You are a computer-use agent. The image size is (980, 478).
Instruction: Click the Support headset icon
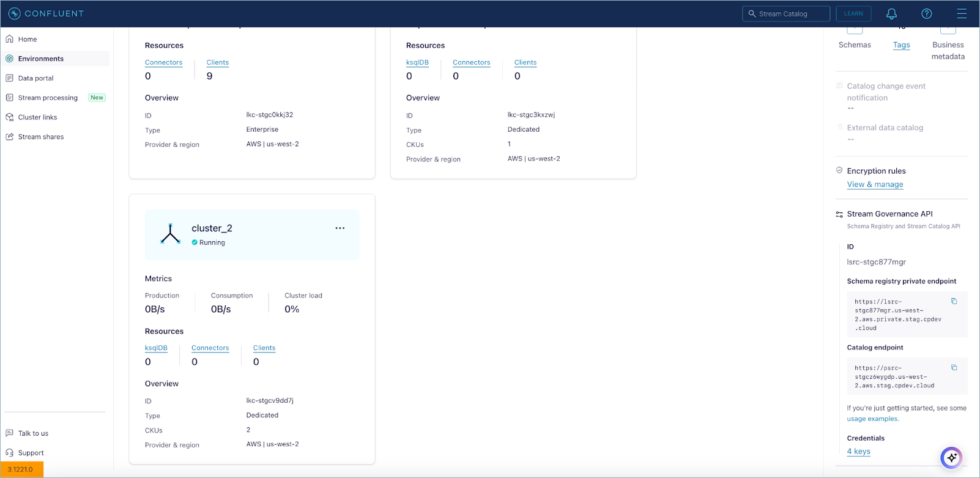coord(9,453)
